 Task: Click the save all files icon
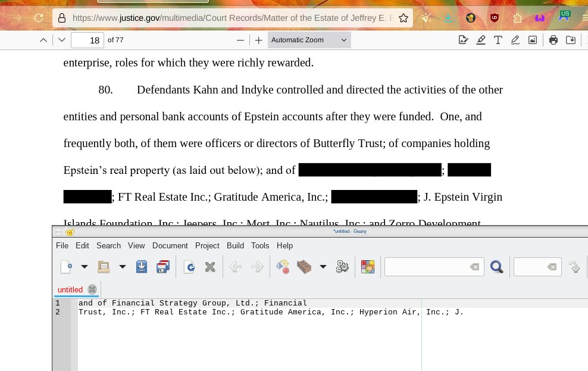[162, 267]
